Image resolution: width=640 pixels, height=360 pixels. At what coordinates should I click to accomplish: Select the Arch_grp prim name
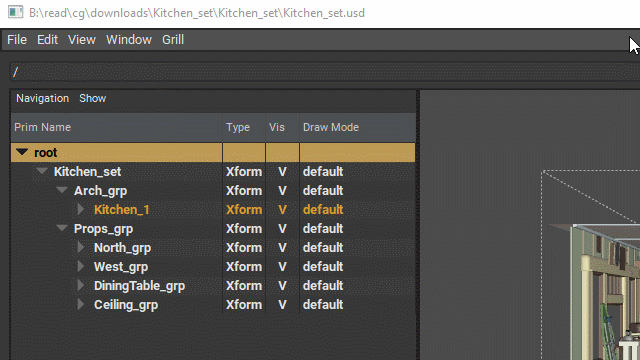(100, 191)
